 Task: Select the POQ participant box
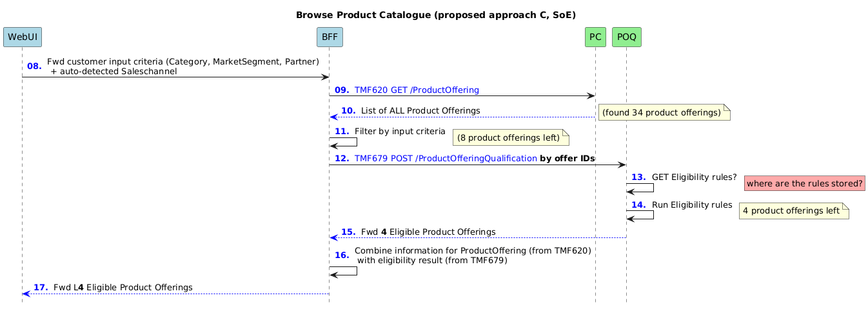[x=626, y=37]
